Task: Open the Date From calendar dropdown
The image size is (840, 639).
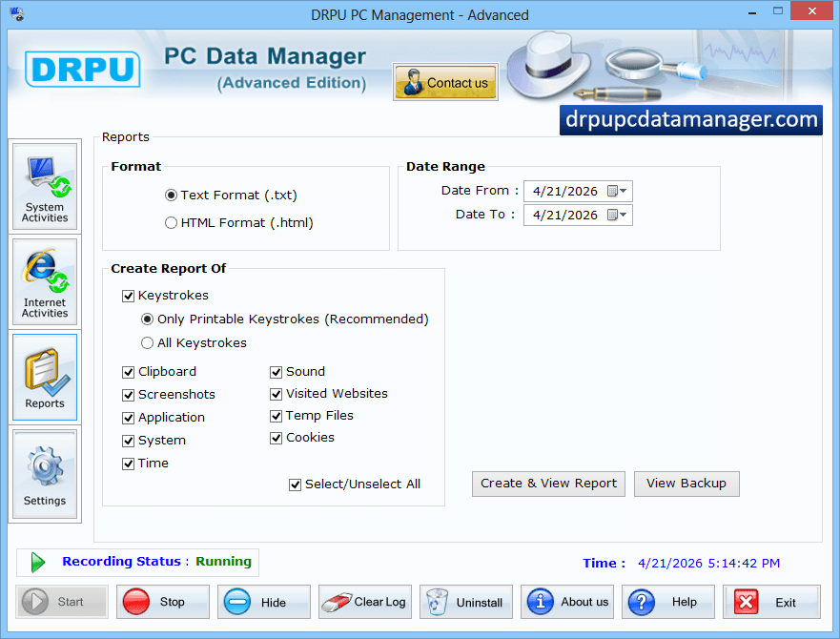Action: (x=617, y=191)
